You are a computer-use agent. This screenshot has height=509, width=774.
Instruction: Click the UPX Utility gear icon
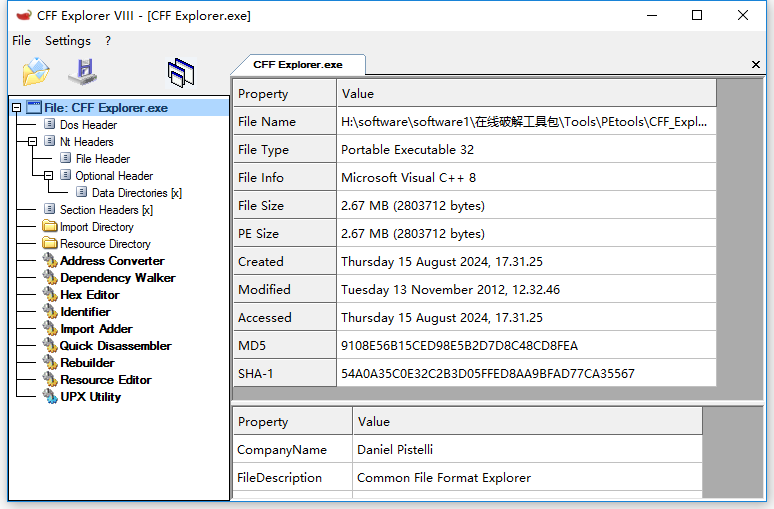(x=50, y=396)
